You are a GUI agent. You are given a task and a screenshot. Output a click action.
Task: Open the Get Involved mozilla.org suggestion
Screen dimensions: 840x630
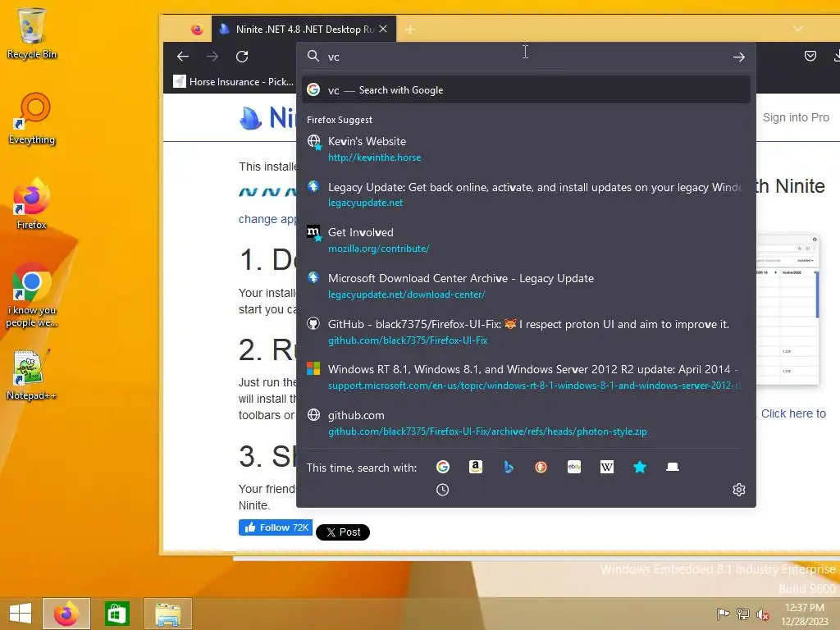pyautogui.click(x=526, y=240)
